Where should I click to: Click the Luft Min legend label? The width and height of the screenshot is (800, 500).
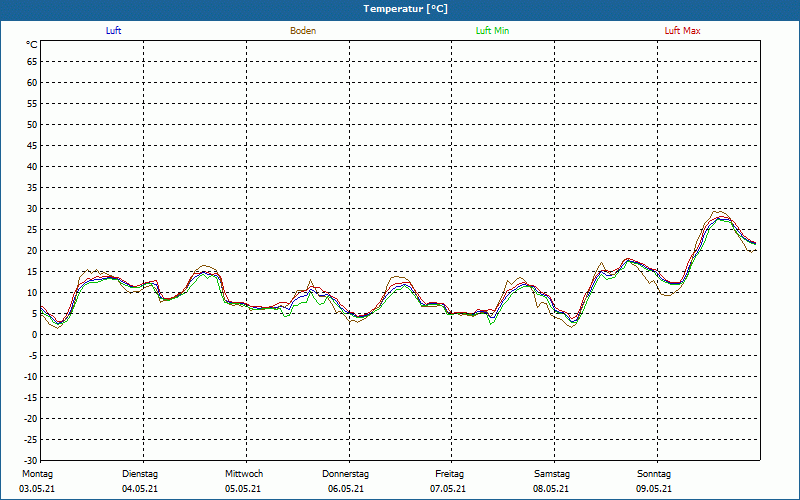click(x=492, y=31)
